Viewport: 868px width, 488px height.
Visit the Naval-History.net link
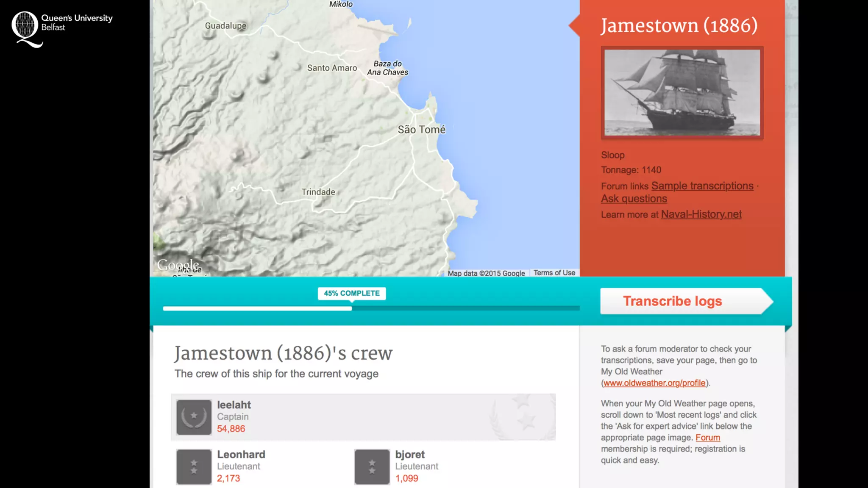pyautogui.click(x=701, y=214)
